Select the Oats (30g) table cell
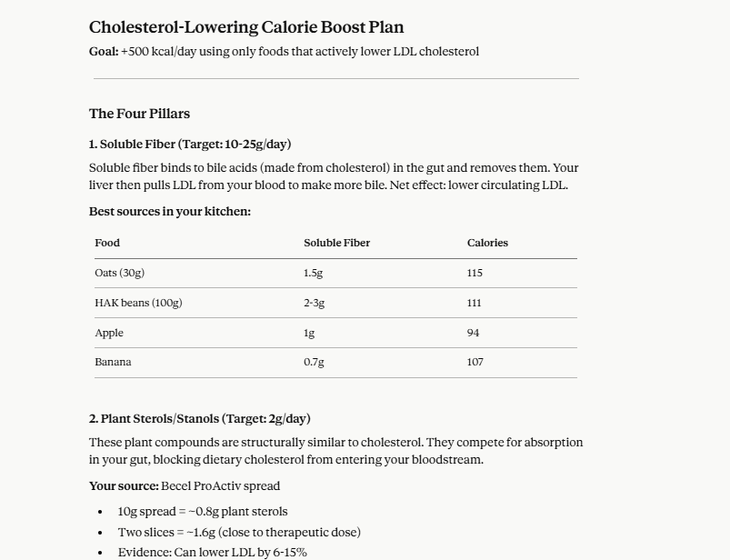The width and height of the screenshot is (730, 560). tap(120, 273)
